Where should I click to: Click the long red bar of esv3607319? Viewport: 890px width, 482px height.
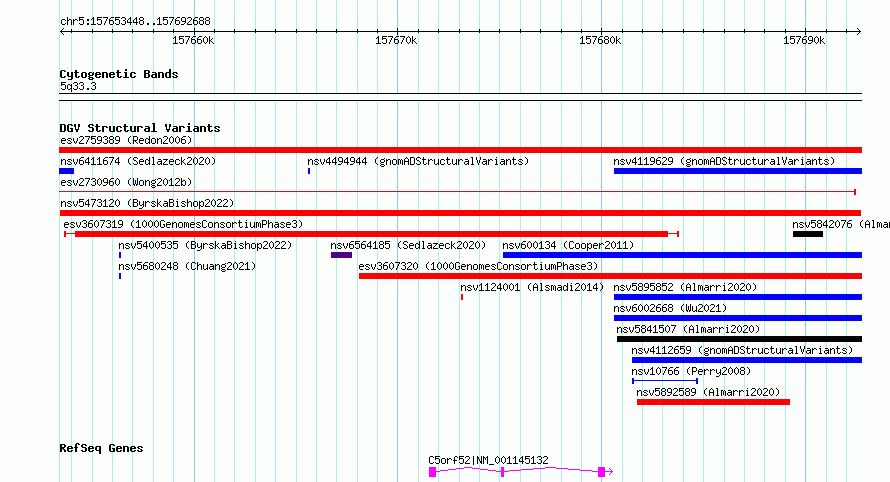(371, 234)
